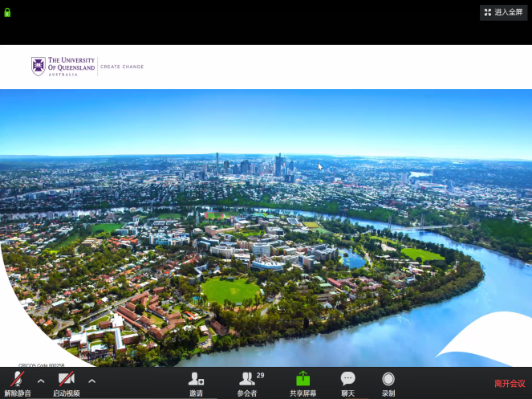Open participants list (参会者)
532x399 pixels.
(249, 384)
